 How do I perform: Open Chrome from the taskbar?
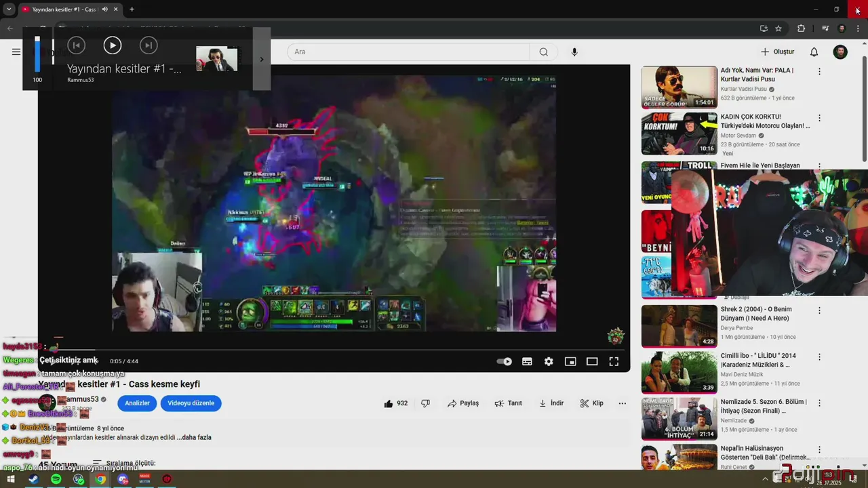(x=100, y=479)
